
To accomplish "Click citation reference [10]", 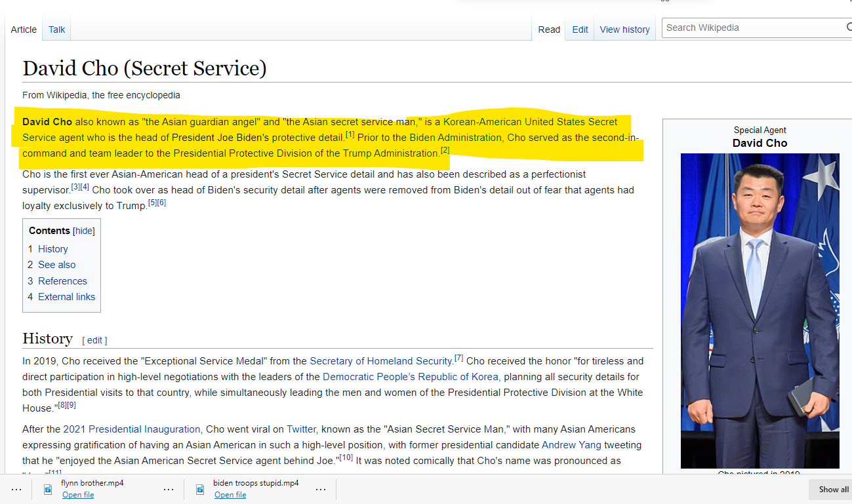I will click(346, 458).
